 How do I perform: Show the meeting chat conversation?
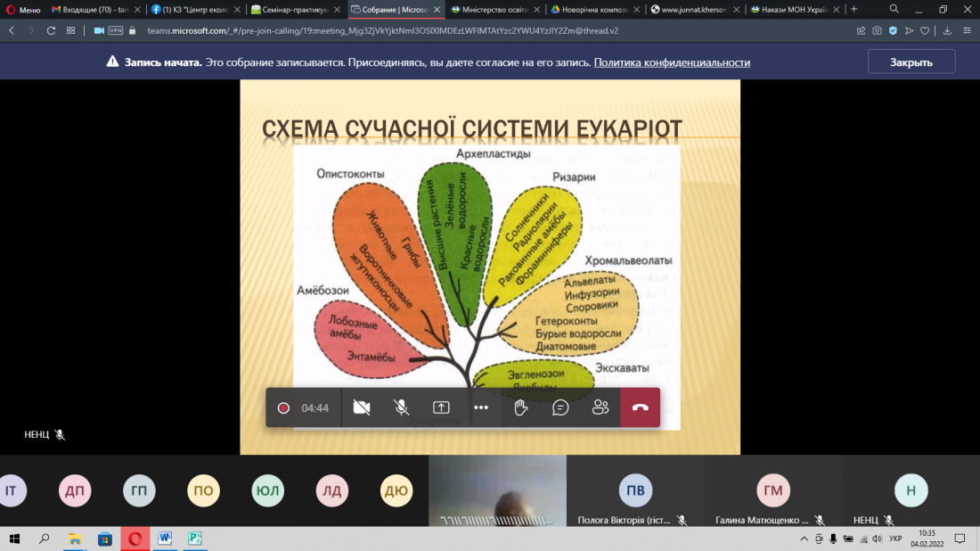pyautogui.click(x=560, y=407)
